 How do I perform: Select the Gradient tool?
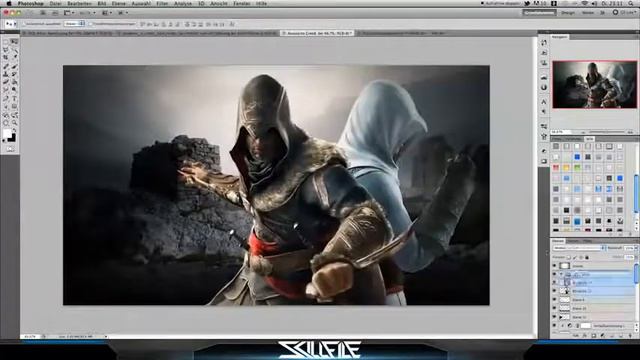pyautogui.click(x=14, y=82)
